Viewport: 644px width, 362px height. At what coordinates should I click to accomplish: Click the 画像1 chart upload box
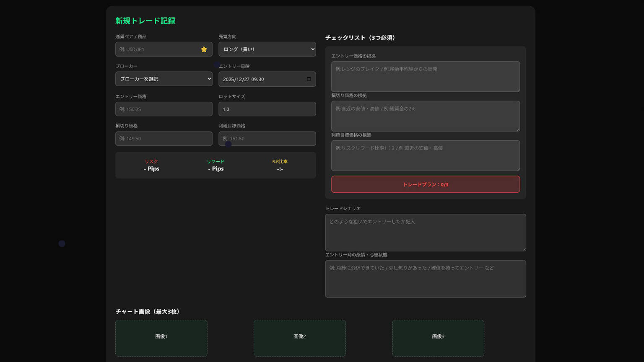pos(161,338)
